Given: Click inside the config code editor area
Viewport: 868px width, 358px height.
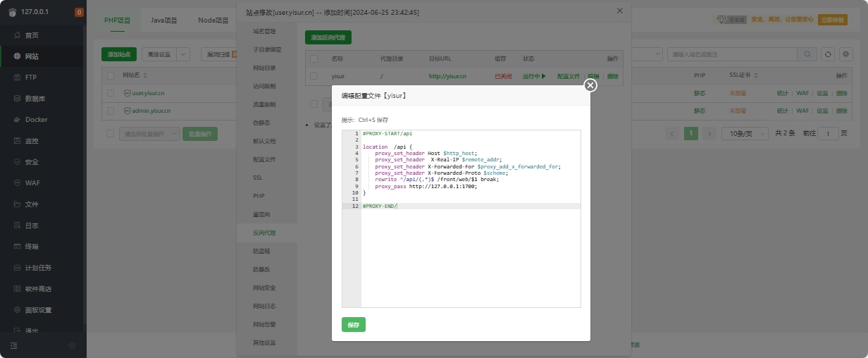Looking at the screenshot, I should point(471,254).
